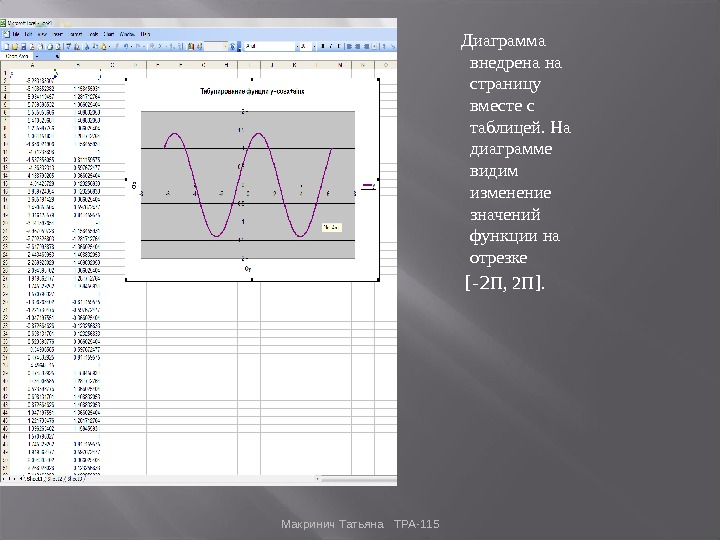Click the chart legend entry
This screenshot has height=540, width=720.
pyautogui.click(x=369, y=186)
